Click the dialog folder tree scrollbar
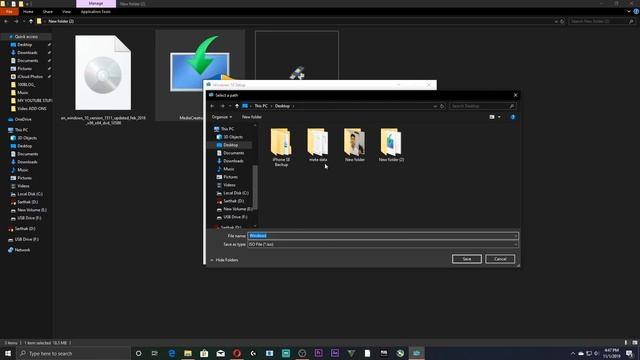Viewport: 640px width, 360px height. (255, 187)
